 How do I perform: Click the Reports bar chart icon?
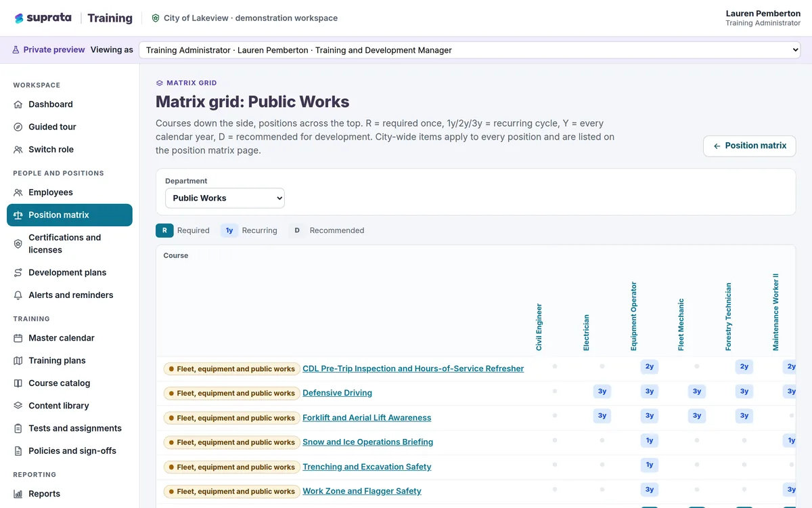click(18, 494)
